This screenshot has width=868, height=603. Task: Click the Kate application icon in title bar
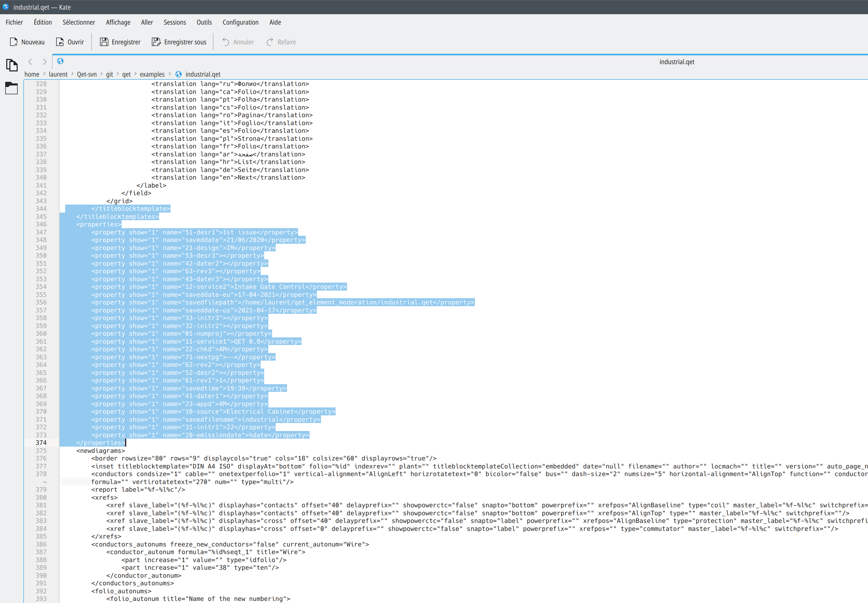coord(6,7)
